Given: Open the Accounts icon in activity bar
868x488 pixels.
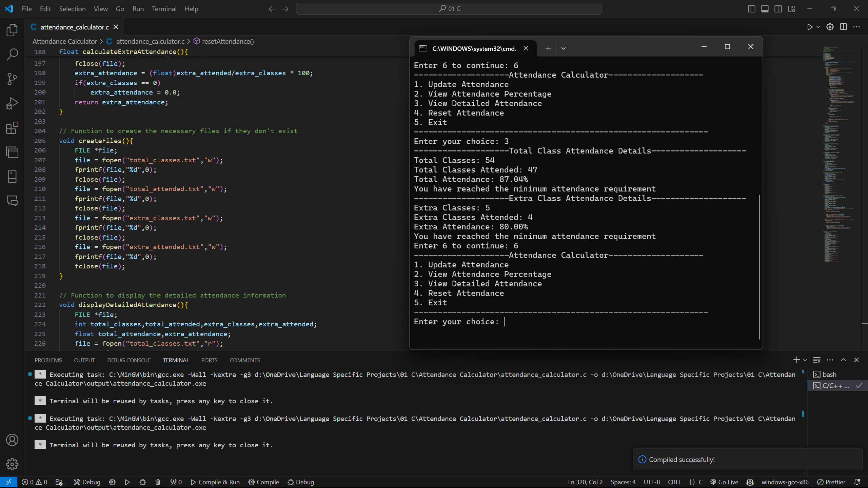Looking at the screenshot, I should click(x=12, y=440).
